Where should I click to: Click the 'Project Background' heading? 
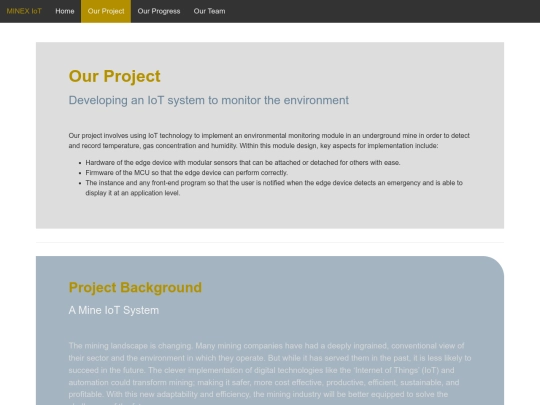135,288
